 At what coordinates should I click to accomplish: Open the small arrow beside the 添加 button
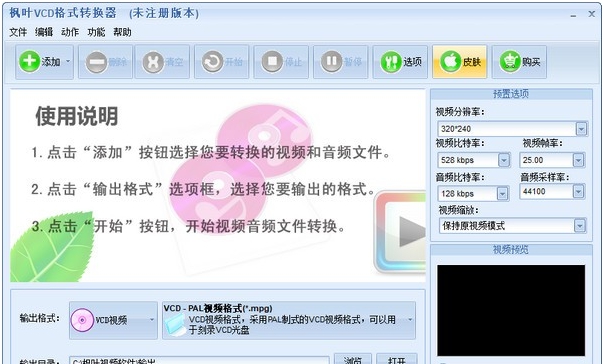(x=68, y=61)
